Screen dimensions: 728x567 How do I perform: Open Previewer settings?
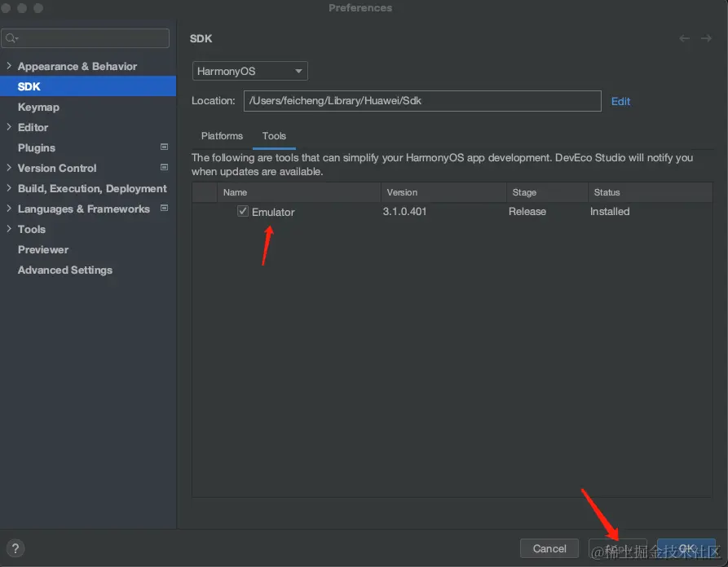point(43,249)
